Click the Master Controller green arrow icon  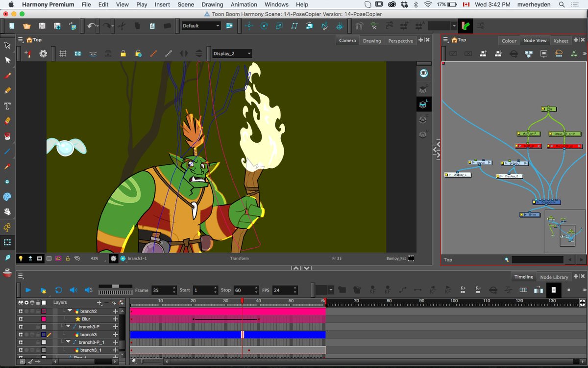465,26
